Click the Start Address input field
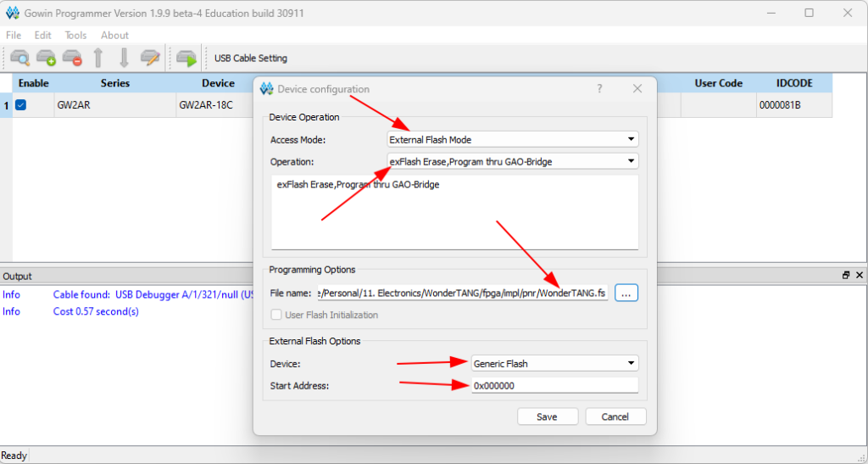This screenshot has width=868, height=464. pos(554,385)
